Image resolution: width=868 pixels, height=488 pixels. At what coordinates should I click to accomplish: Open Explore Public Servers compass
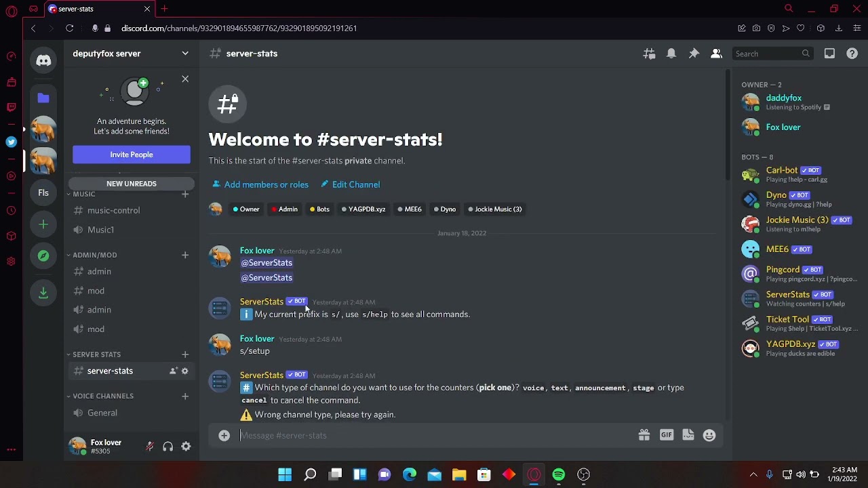pyautogui.click(x=43, y=256)
